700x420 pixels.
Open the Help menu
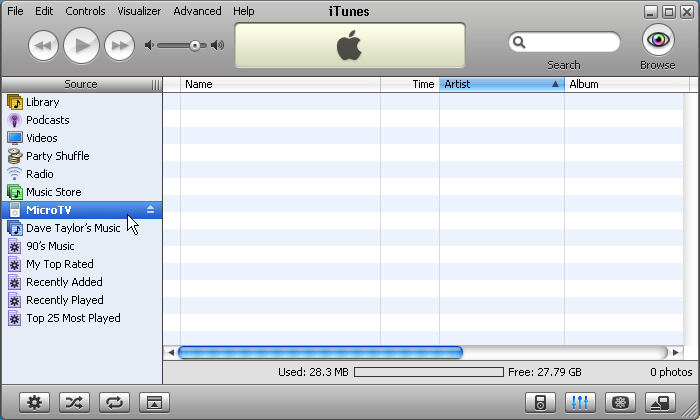(243, 11)
